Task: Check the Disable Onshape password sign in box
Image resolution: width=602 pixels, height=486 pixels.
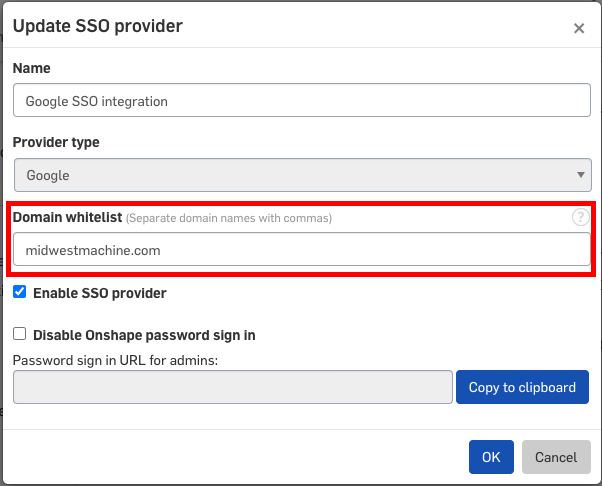Action: 20,334
